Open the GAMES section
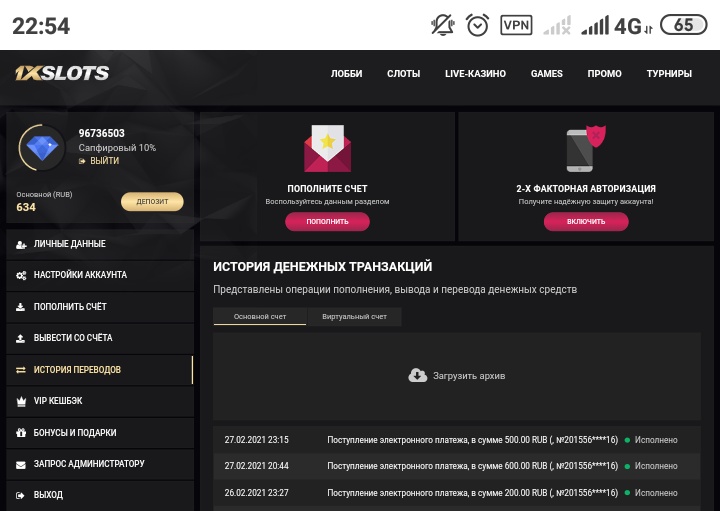Viewport: 720px width, 511px height. (x=546, y=73)
